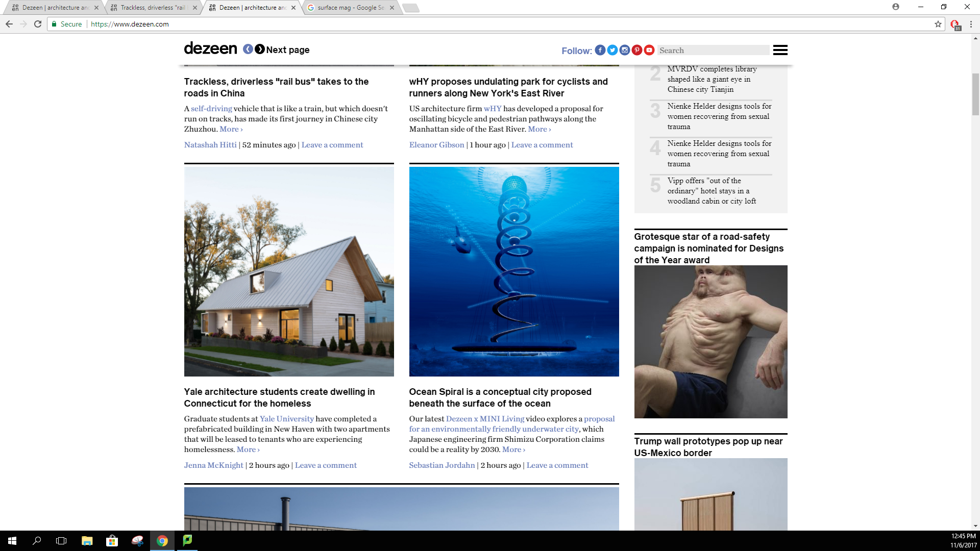
Task: Reload the page with the refresh icon
Action: [38, 24]
